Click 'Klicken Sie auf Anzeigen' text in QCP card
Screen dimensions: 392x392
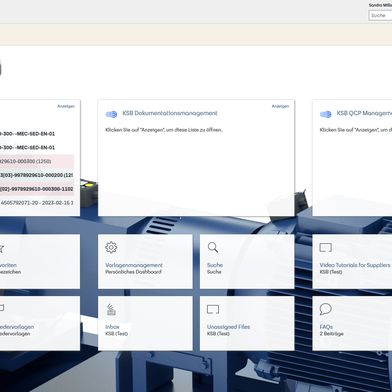[356, 130]
